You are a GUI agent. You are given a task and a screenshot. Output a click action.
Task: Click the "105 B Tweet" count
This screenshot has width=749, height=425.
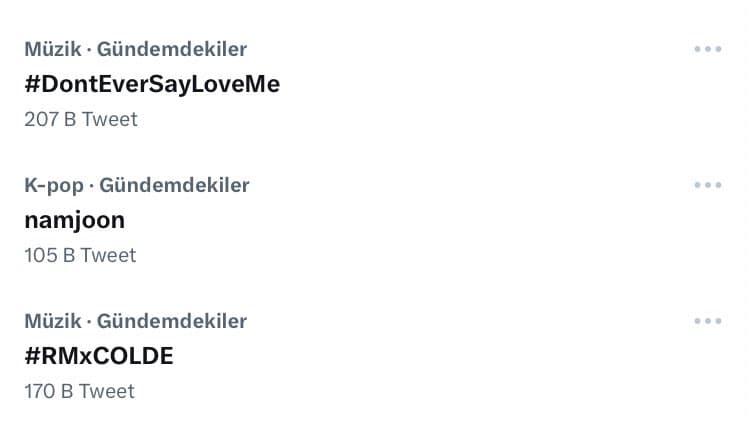[x=80, y=255]
